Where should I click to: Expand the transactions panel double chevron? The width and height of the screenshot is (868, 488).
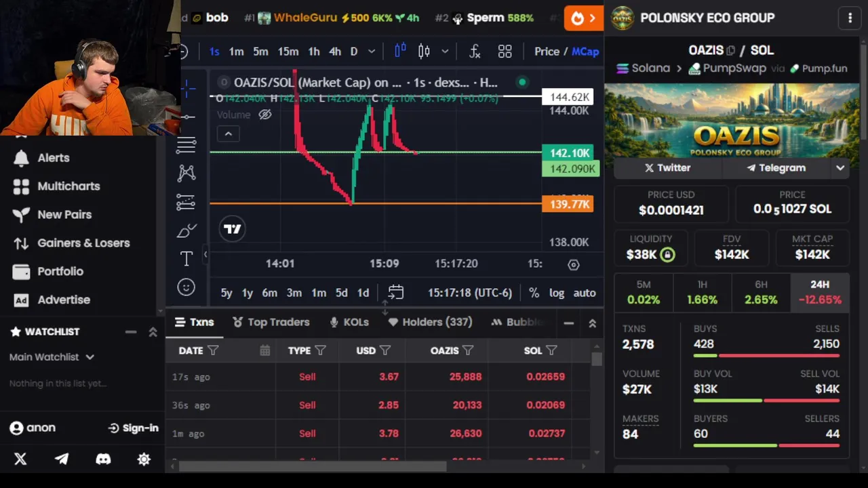point(592,323)
